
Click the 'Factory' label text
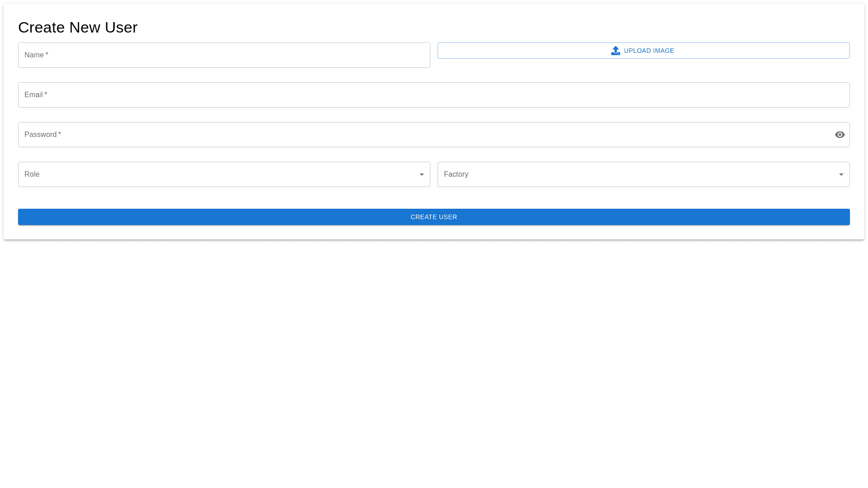[x=456, y=174]
